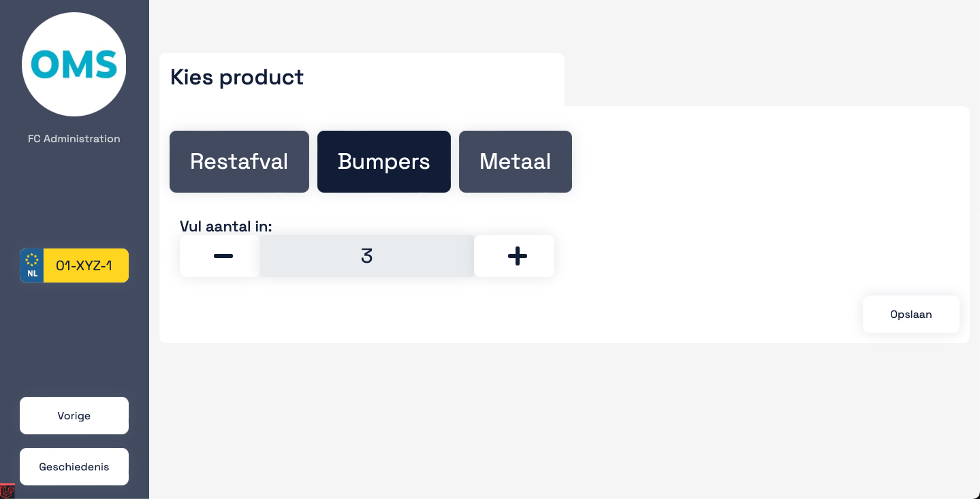Click the 'Vul aantal in:' label

point(226,226)
